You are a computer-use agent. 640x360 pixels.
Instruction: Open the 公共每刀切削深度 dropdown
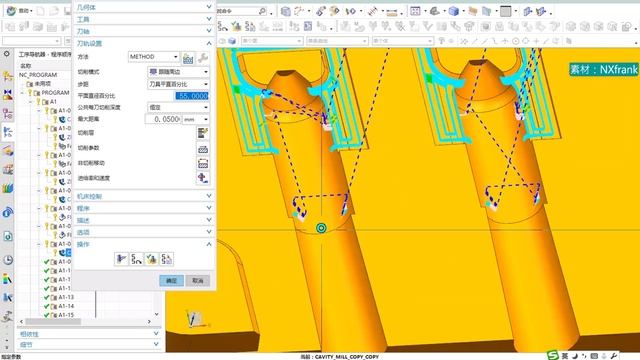[178, 107]
